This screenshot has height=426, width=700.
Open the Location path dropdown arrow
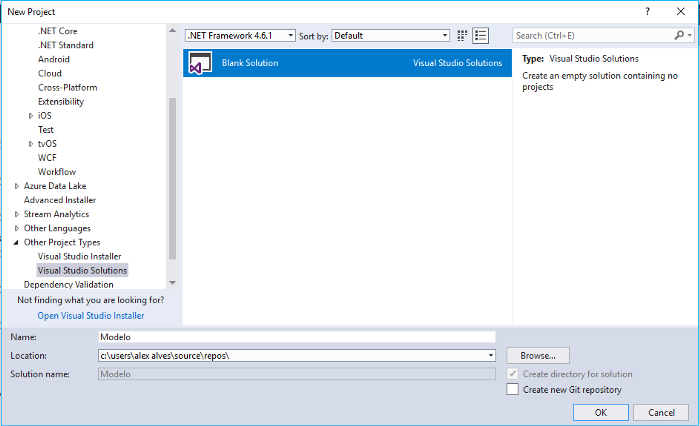[x=491, y=355]
